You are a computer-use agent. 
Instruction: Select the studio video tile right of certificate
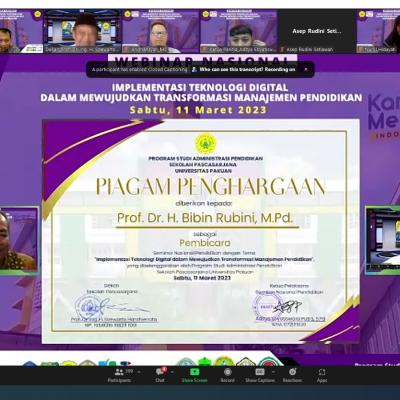click(383, 240)
